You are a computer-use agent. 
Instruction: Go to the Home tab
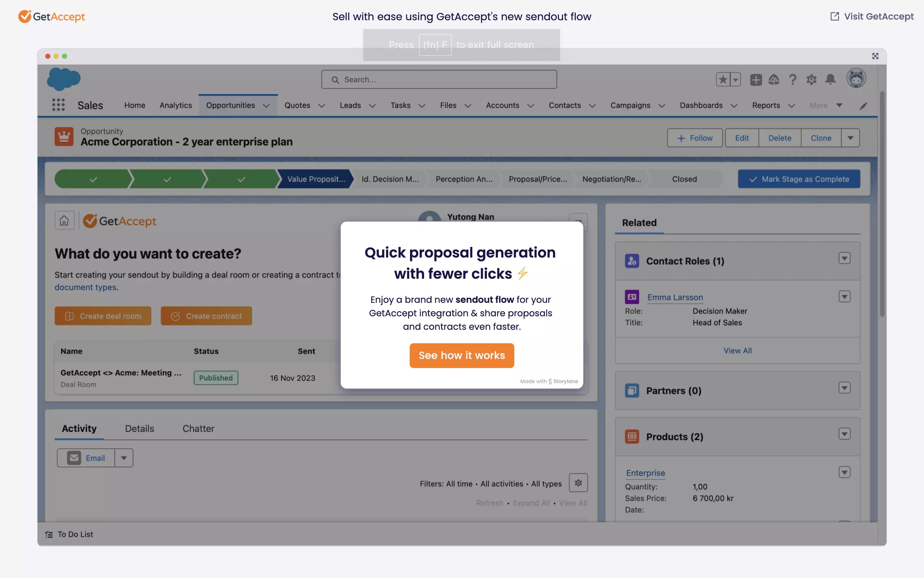(135, 105)
